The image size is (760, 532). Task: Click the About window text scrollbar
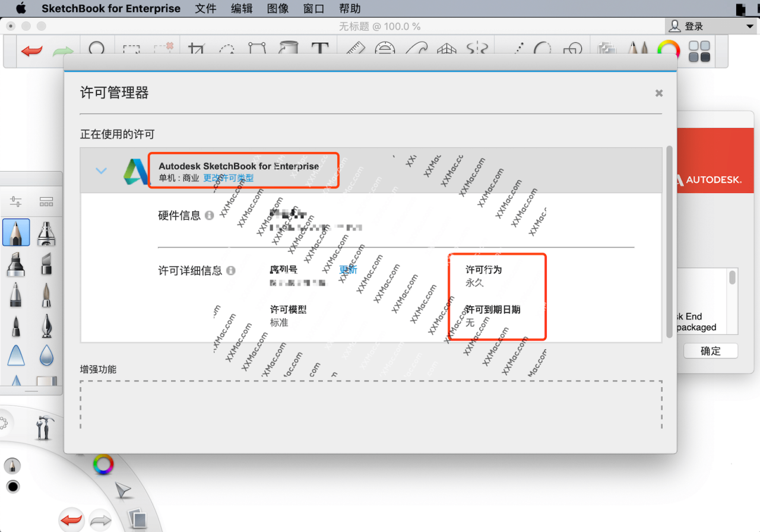(x=733, y=277)
